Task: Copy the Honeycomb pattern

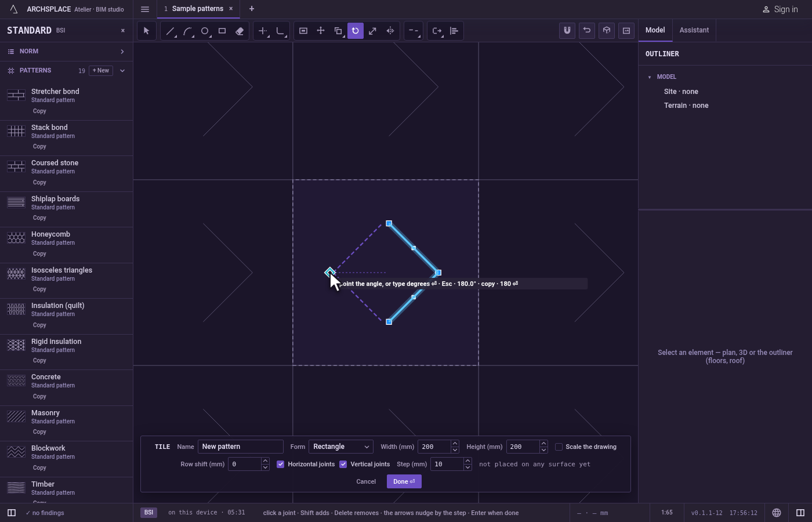Action: click(x=39, y=254)
